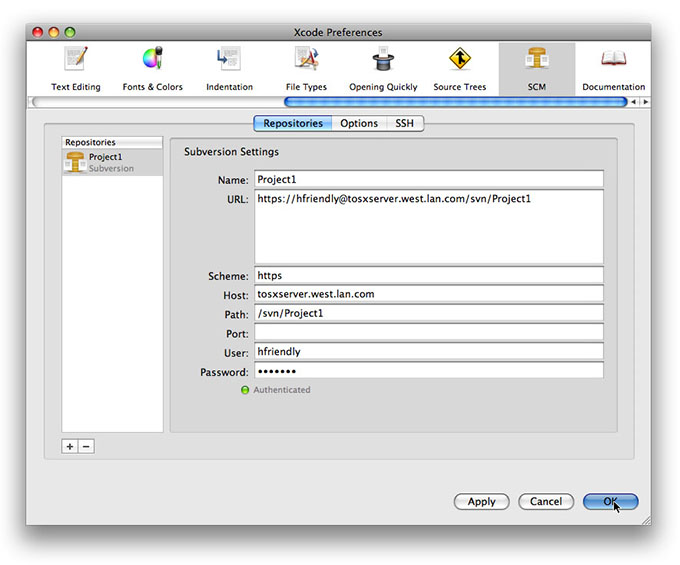Switch to the Repositories tab

[x=293, y=123]
